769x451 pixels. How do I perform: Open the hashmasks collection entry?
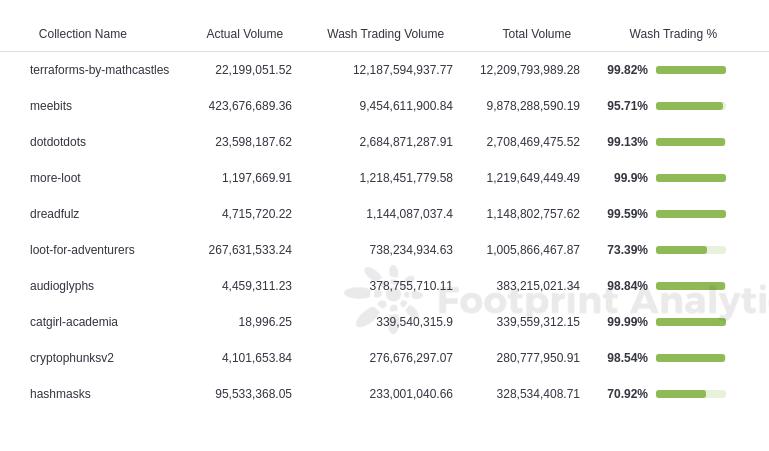[x=60, y=394]
